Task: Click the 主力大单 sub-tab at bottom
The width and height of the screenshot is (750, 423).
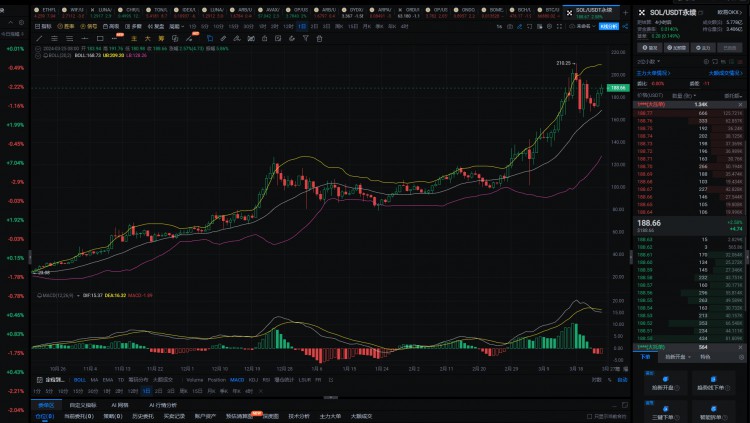Action: 330,416
